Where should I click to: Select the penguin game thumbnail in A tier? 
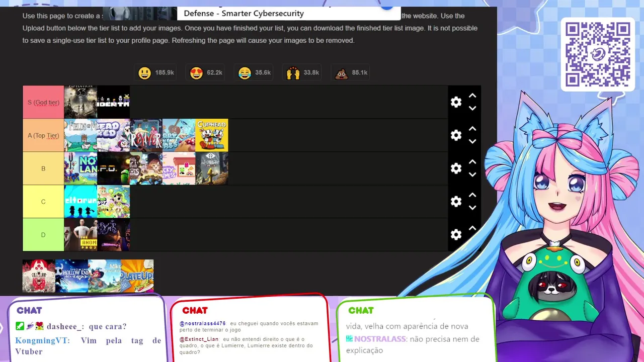(113, 135)
